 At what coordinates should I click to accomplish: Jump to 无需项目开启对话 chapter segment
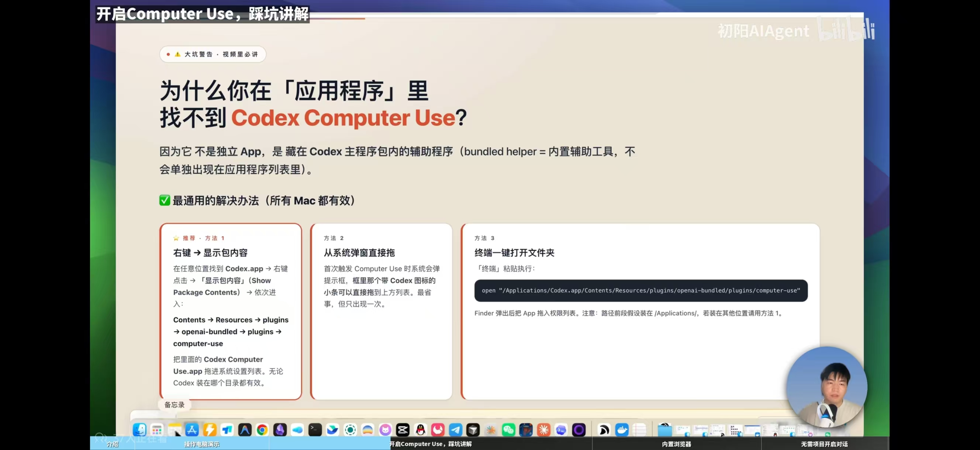pyautogui.click(x=824, y=443)
